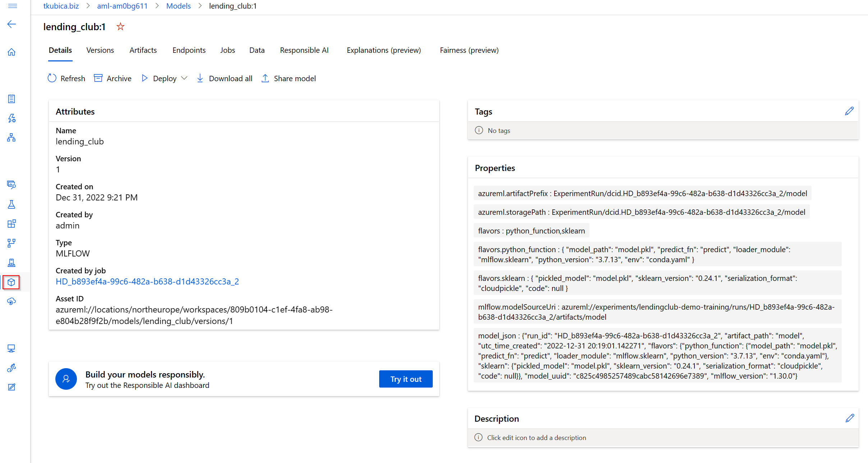Click the Models breadcrumb link
868x463 pixels.
(x=178, y=6)
